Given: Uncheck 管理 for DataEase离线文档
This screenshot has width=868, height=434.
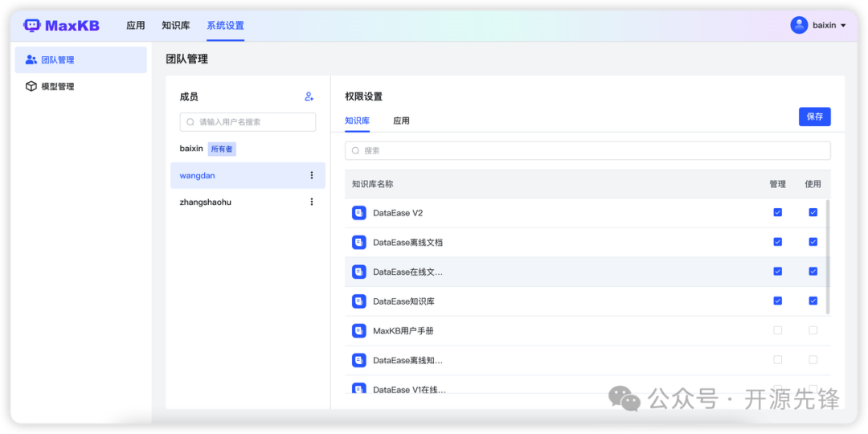Looking at the screenshot, I should 778,242.
